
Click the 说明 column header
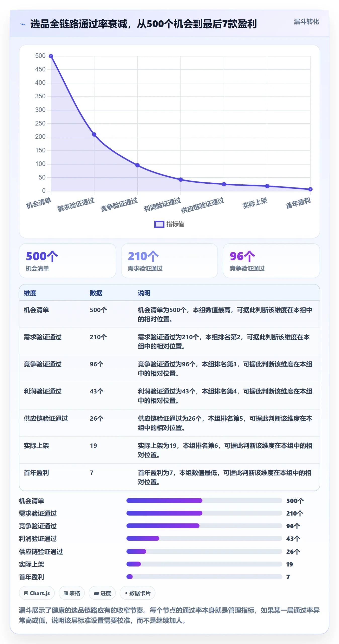(x=144, y=293)
